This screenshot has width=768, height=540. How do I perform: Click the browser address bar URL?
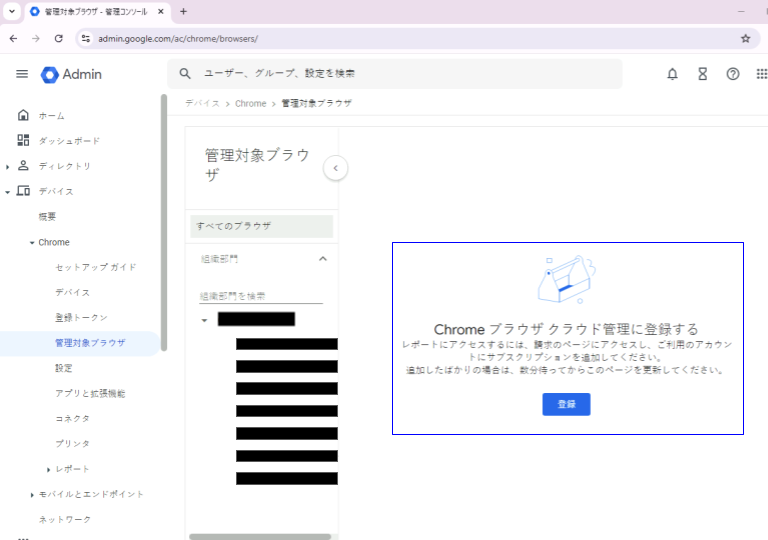(178, 39)
